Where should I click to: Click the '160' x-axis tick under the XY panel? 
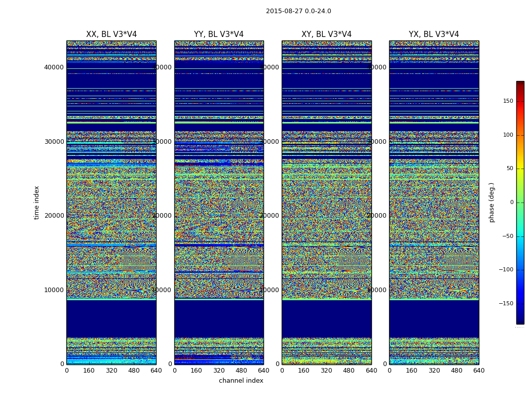point(304,371)
